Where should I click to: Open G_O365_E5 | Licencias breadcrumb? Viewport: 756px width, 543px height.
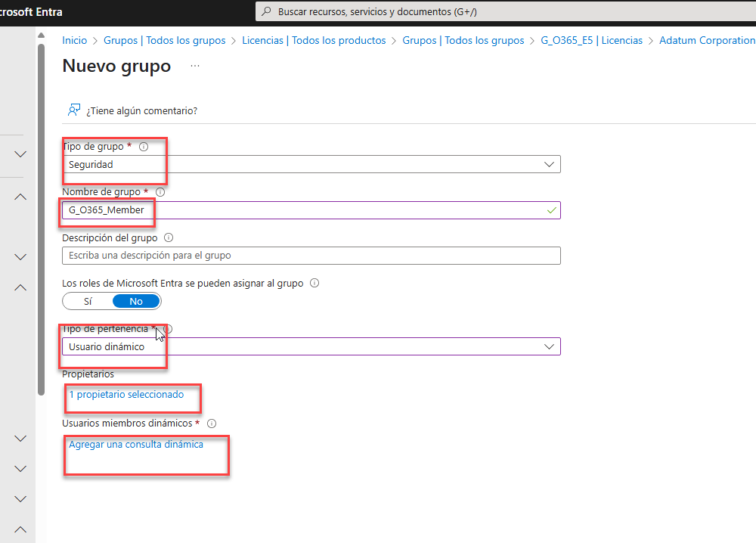pos(591,40)
